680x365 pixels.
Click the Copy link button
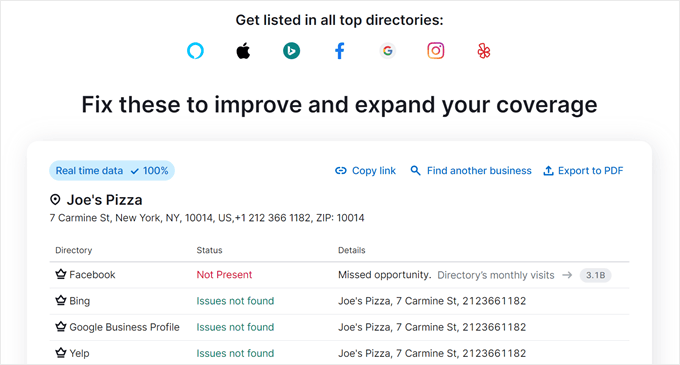(x=365, y=171)
